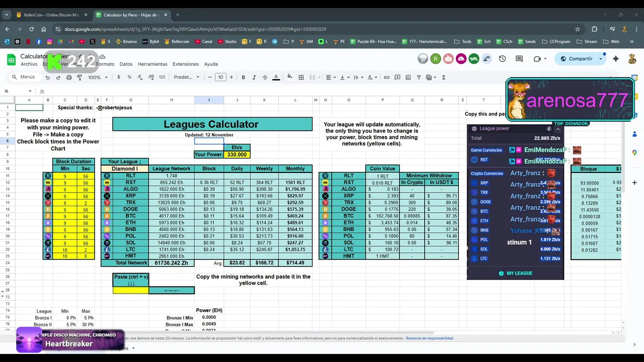Open the borders tool
Screen dimensions: 644x362
(x=301, y=77)
